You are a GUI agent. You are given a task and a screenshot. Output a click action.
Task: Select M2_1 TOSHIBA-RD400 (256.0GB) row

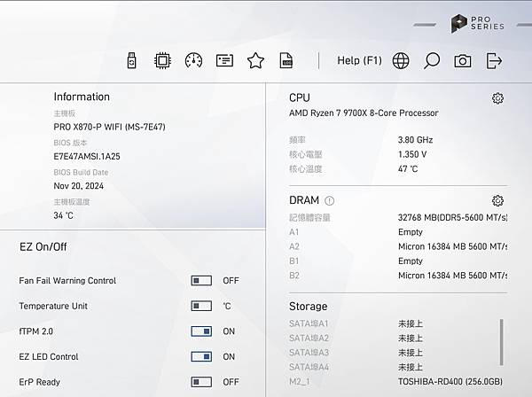(x=395, y=382)
